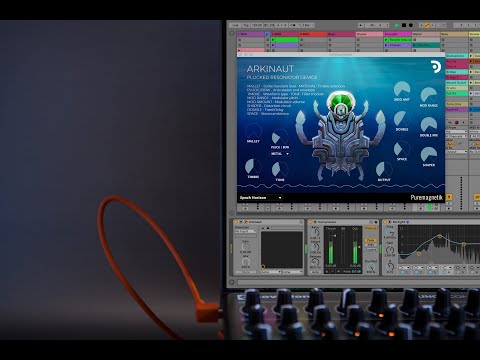Click the EQ Eight Q knob
The image size is (480, 360).
pyautogui.click(x=390, y=266)
